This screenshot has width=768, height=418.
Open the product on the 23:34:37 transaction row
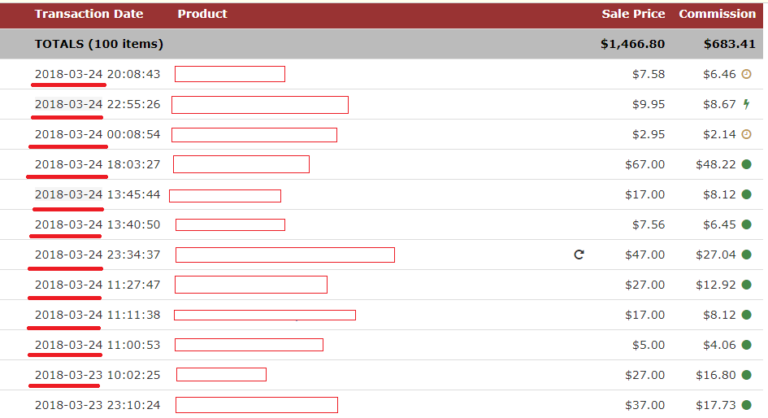point(285,255)
